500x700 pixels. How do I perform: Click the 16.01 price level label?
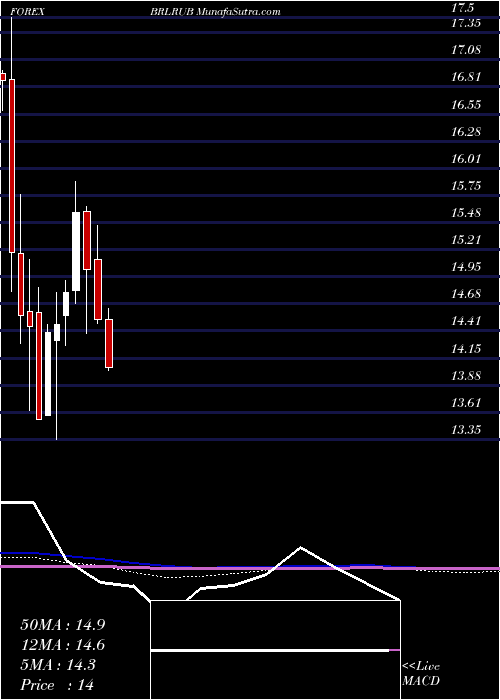click(466, 158)
